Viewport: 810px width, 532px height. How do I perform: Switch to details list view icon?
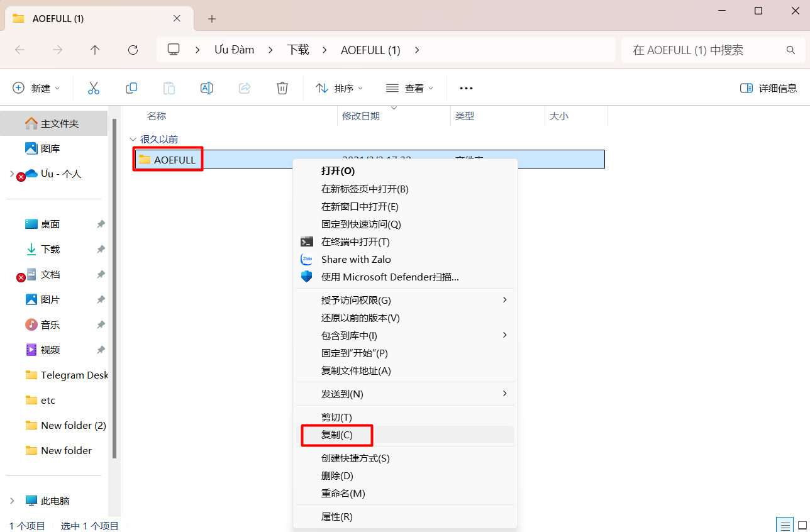point(784,525)
